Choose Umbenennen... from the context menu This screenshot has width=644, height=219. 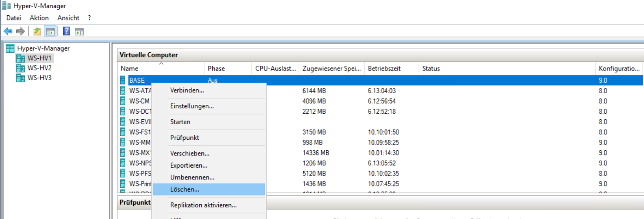point(209,178)
